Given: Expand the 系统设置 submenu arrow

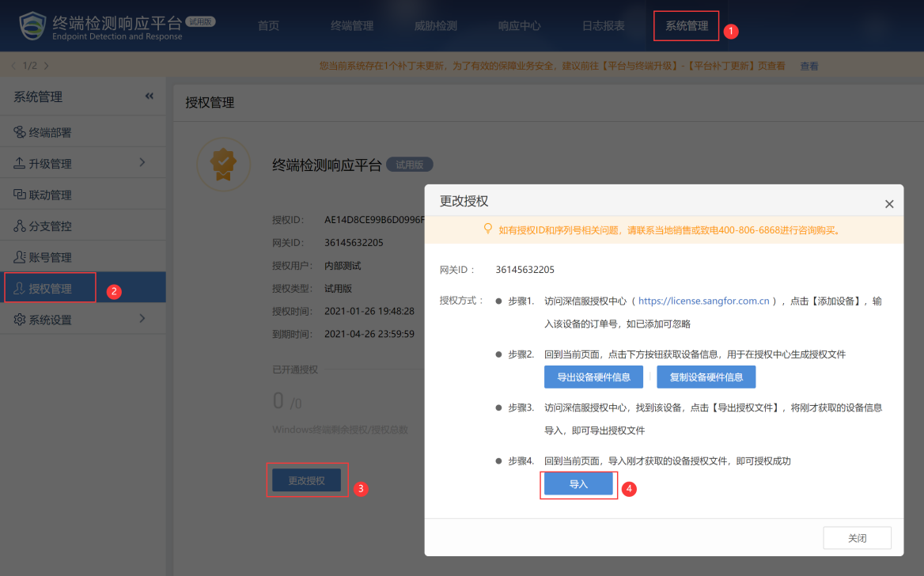Looking at the screenshot, I should [142, 318].
